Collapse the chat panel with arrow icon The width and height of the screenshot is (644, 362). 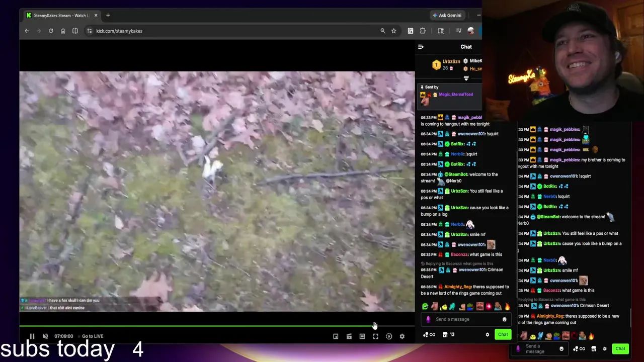coord(421,47)
